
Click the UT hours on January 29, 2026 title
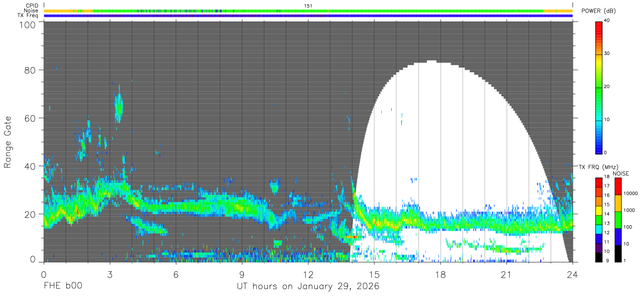308,287
